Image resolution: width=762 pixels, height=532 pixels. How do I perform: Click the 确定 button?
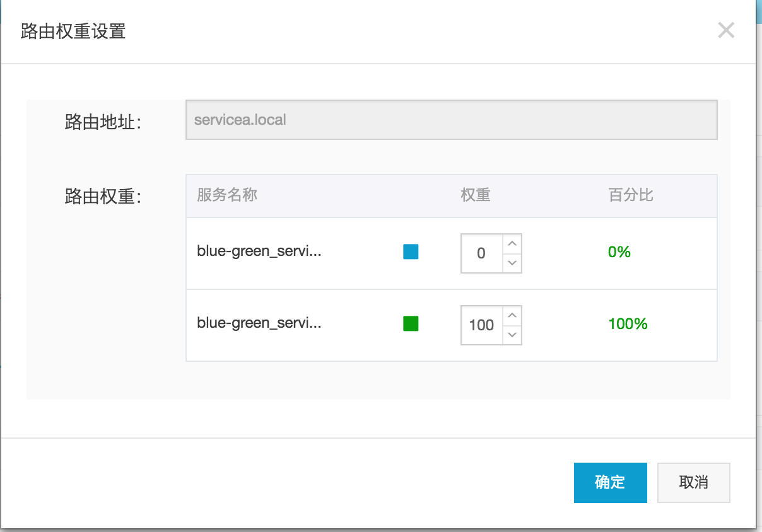(610, 483)
